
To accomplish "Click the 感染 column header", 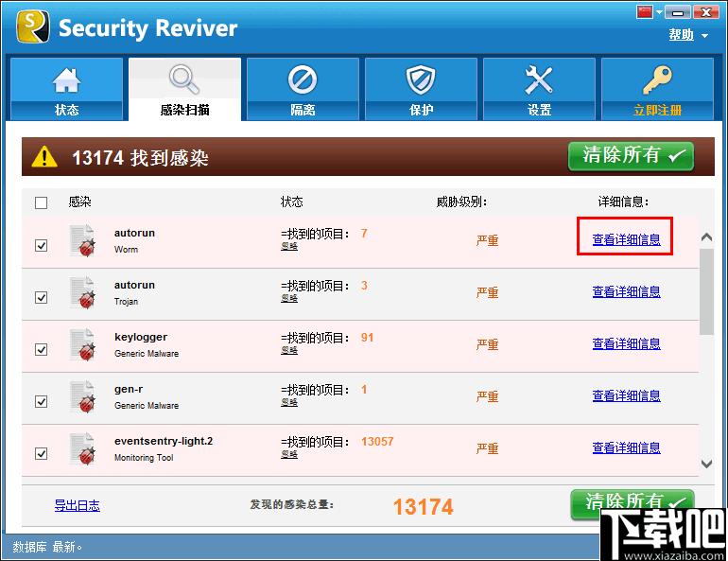I will tap(79, 202).
